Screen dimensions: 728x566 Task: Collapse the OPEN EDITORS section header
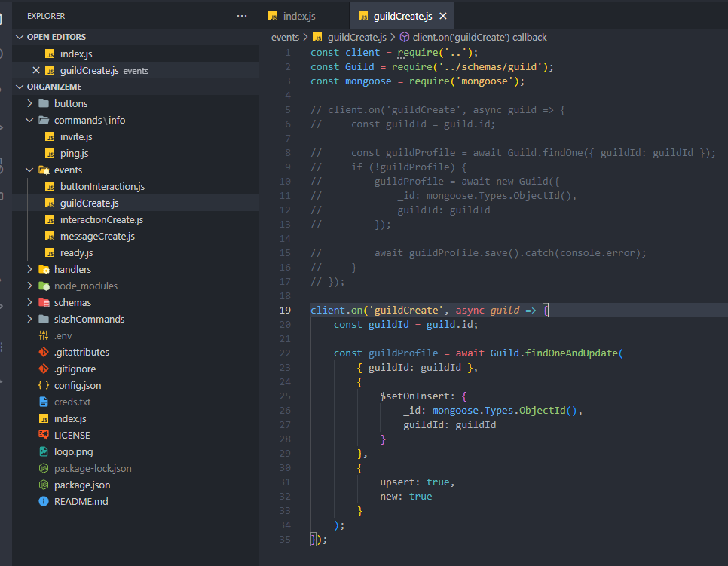[57, 37]
